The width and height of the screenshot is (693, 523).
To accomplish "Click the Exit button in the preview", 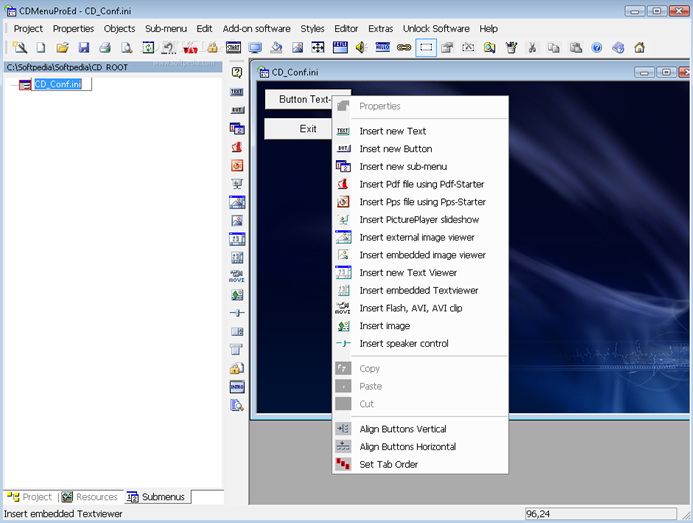I will pyautogui.click(x=298, y=129).
